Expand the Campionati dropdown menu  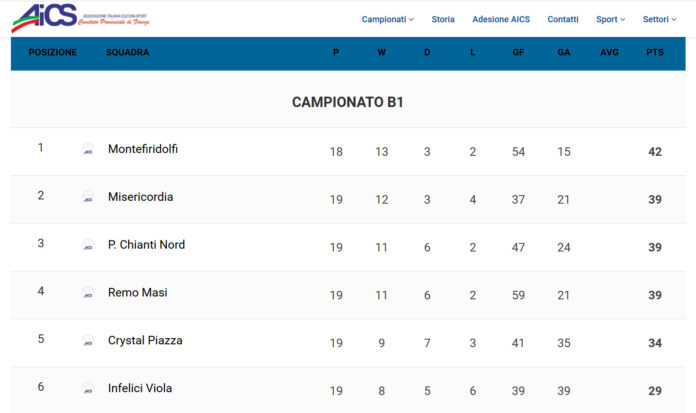pos(388,19)
